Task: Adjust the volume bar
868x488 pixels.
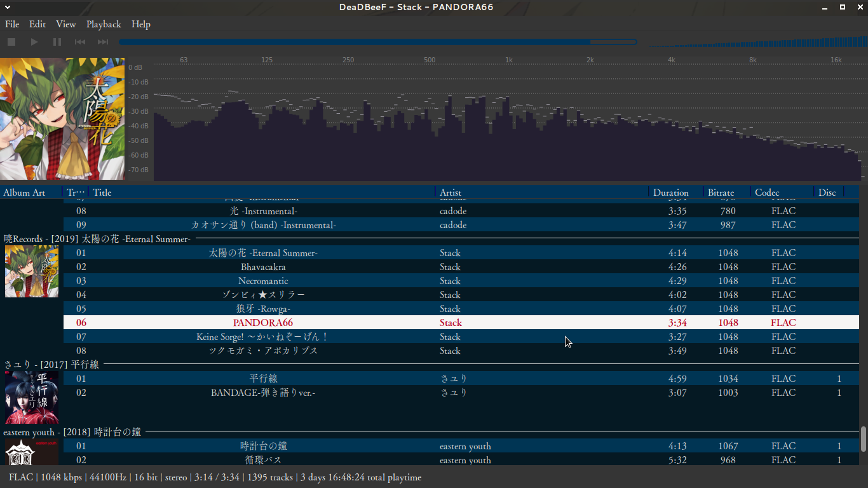Action: 756,43
